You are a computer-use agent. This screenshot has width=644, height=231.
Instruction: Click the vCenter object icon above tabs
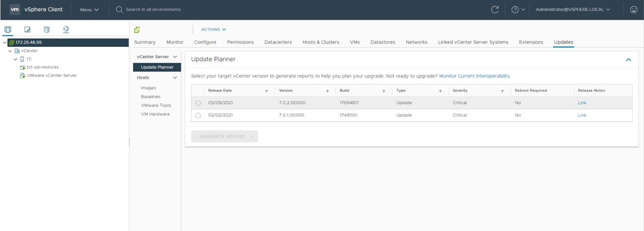pos(137,30)
